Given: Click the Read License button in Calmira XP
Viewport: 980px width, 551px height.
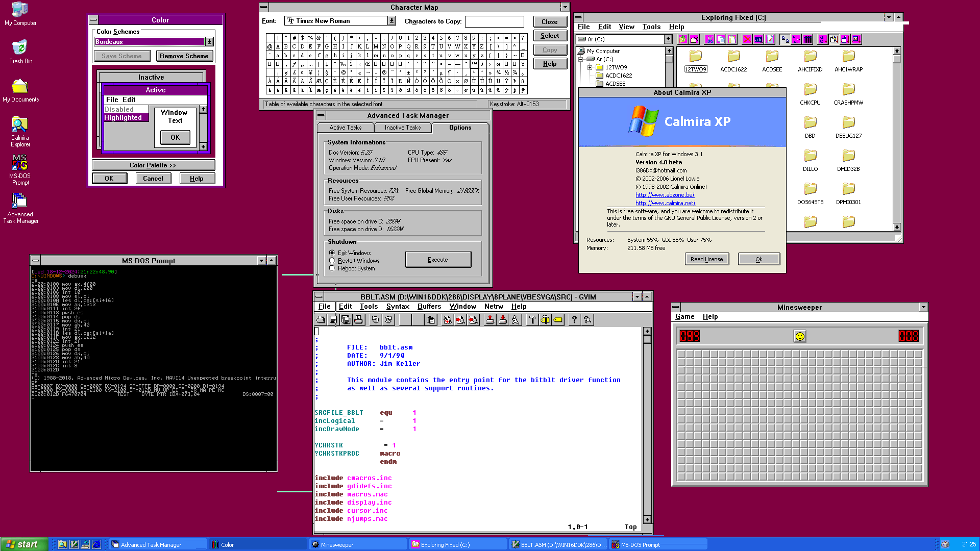Looking at the screenshot, I should [706, 259].
